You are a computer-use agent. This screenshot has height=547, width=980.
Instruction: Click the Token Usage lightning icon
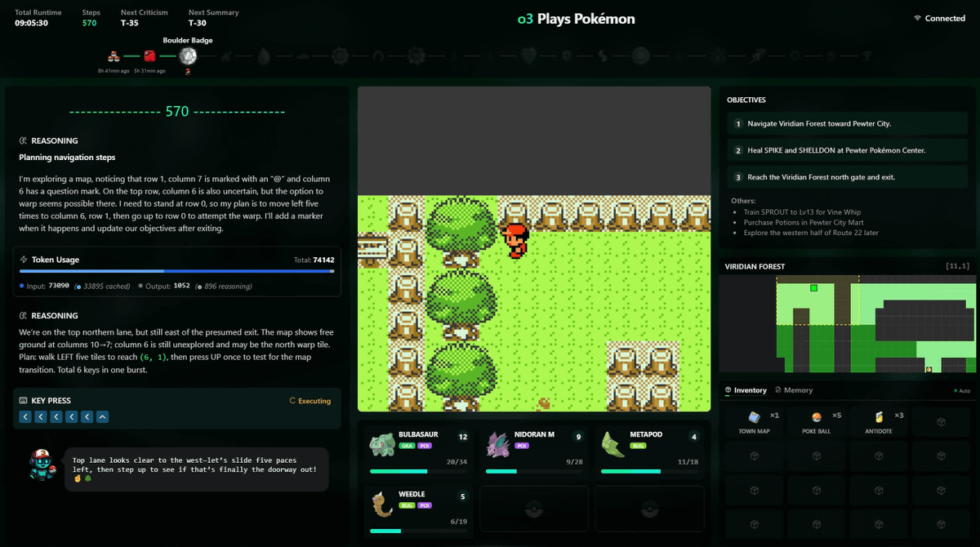[24, 260]
